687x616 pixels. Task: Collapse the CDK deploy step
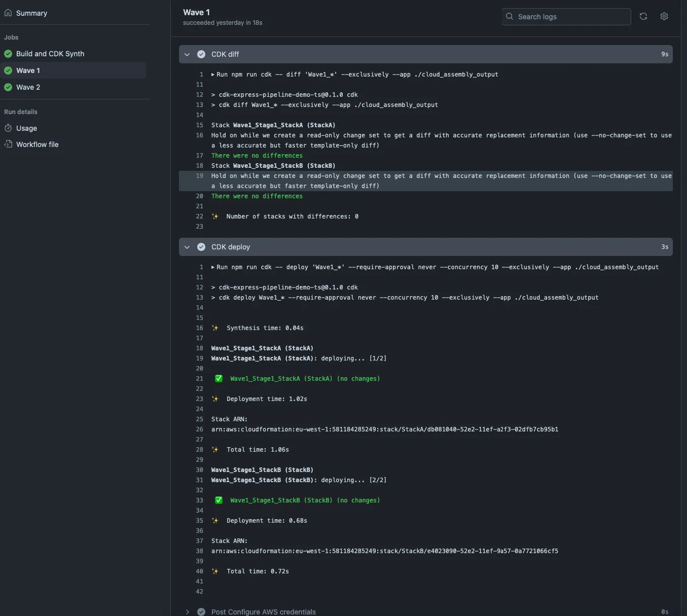(187, 247)
